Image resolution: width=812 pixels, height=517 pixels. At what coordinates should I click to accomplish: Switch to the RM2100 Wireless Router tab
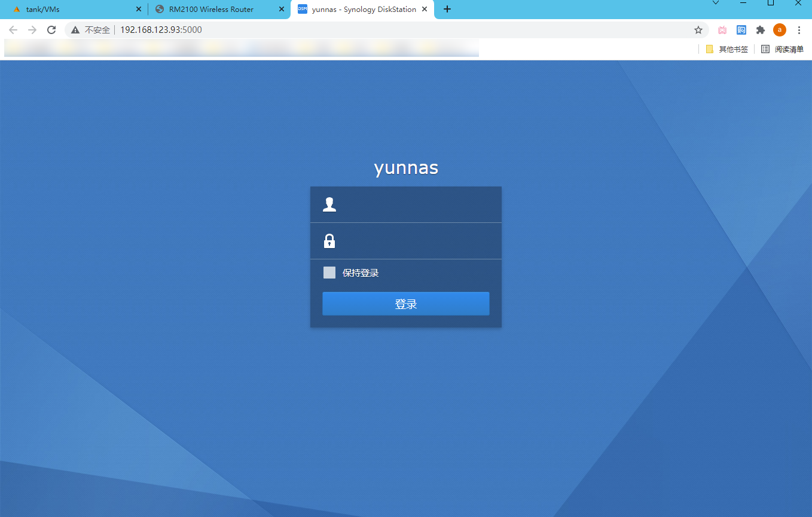[x=219, y=10]
